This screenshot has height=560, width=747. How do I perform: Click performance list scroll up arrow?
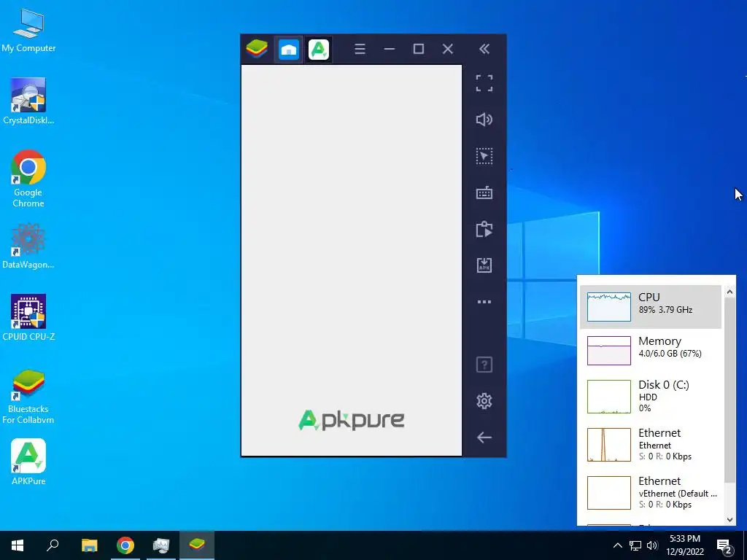[x=729, y=291]
